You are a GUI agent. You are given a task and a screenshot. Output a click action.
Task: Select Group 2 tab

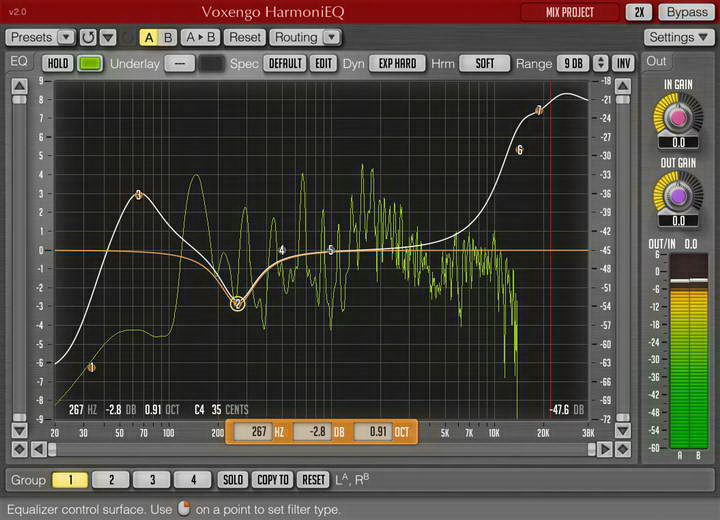112,480
